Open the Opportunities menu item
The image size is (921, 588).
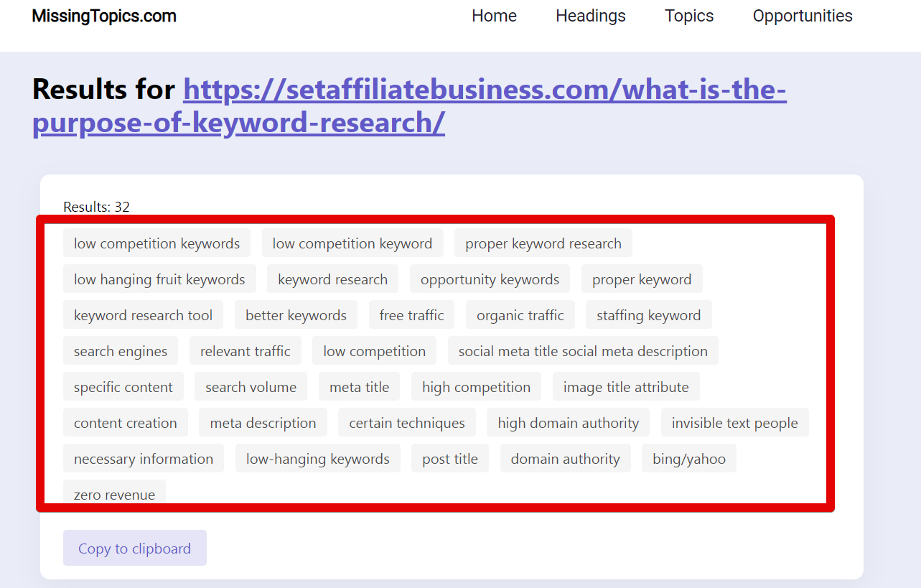[803, 16]
